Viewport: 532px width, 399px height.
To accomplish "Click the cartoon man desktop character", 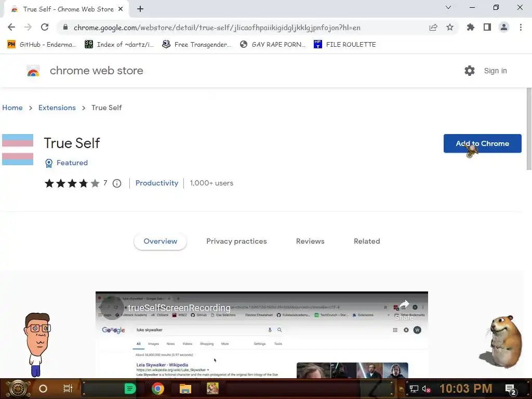I will click(37, 345).
